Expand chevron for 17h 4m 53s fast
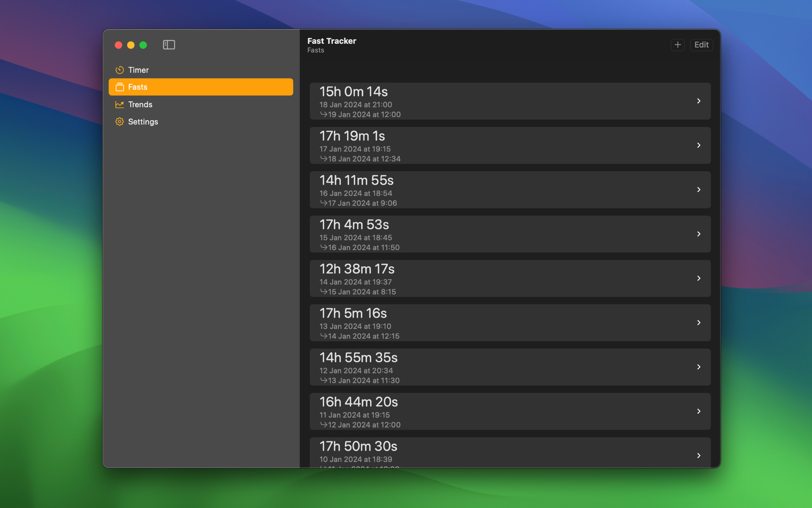 point(699,234)
